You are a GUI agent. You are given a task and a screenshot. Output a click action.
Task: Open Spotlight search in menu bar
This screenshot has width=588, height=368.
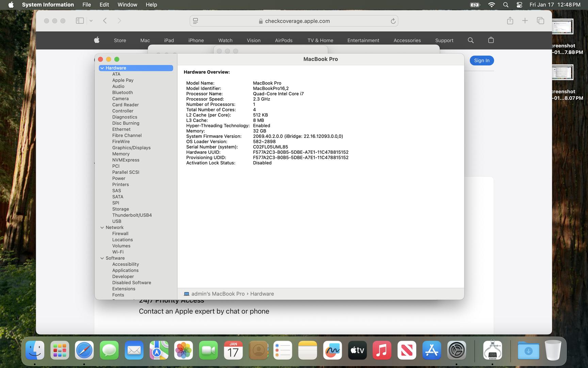(506, 5)
